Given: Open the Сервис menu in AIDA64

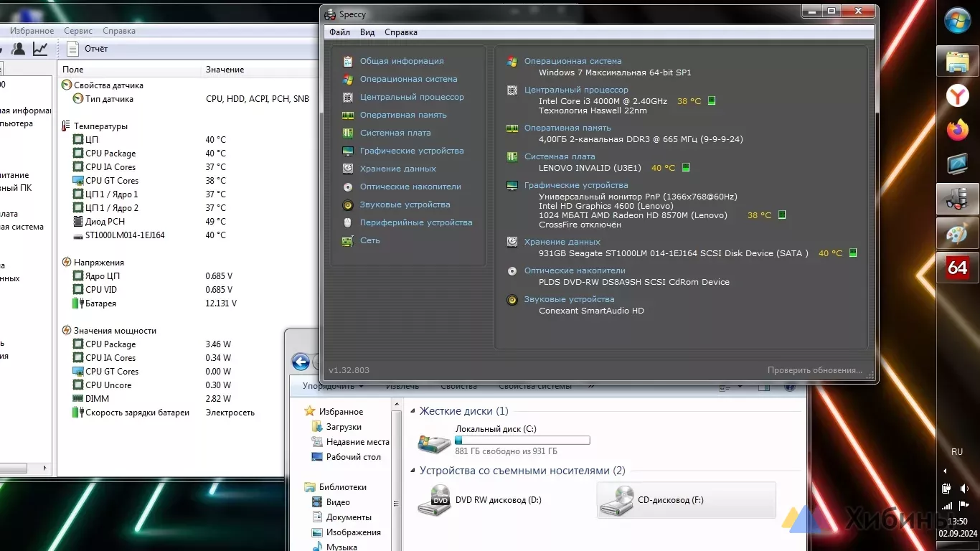Looking at the screenshot, I should click(78, 31).
